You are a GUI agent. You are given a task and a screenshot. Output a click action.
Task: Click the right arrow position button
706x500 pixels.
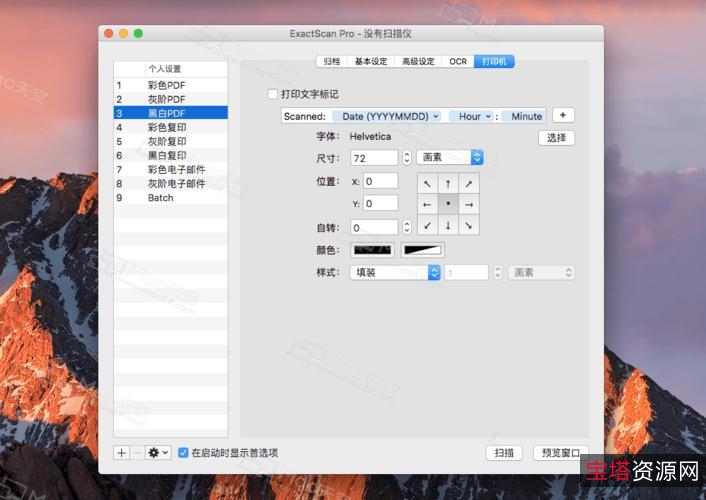(x=469, y=204)
